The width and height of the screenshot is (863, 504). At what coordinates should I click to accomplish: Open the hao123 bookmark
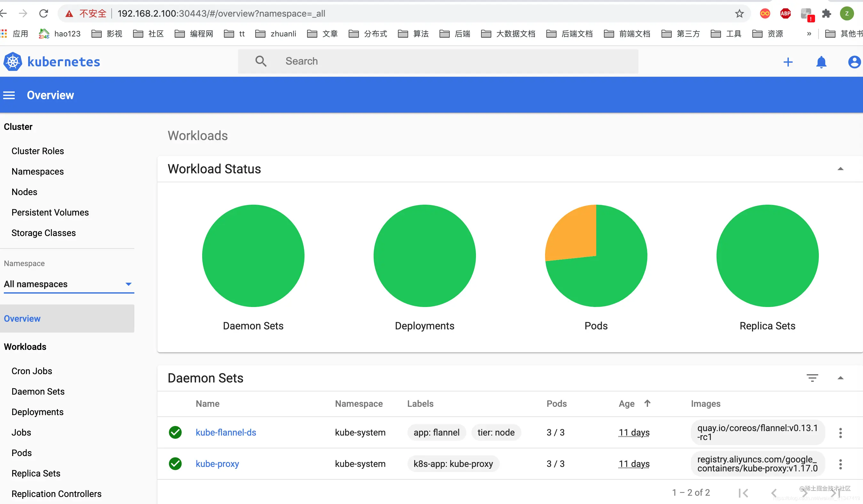pyautogui.click(x=59, y=34)
